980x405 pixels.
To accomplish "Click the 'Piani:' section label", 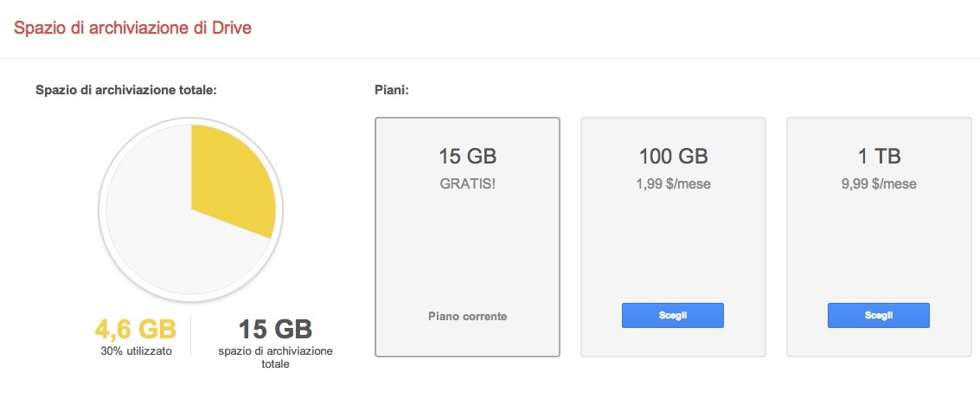I will 392,89.
